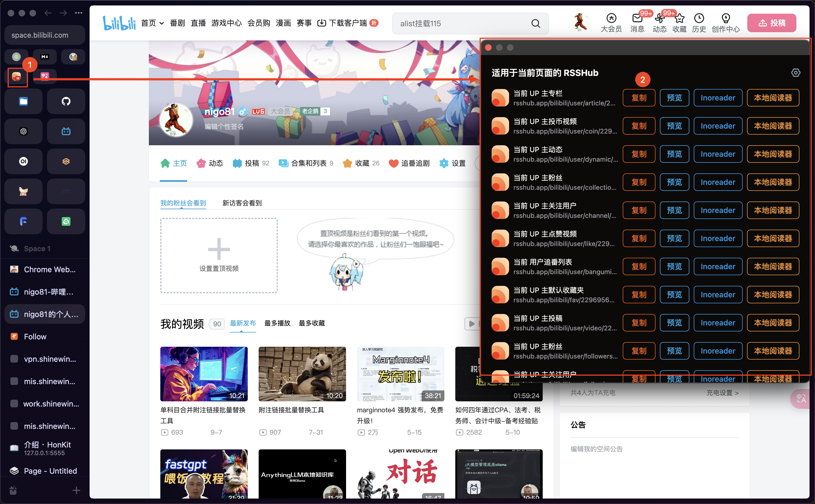
Task: Click browser forward arrow
Action: 63,13
